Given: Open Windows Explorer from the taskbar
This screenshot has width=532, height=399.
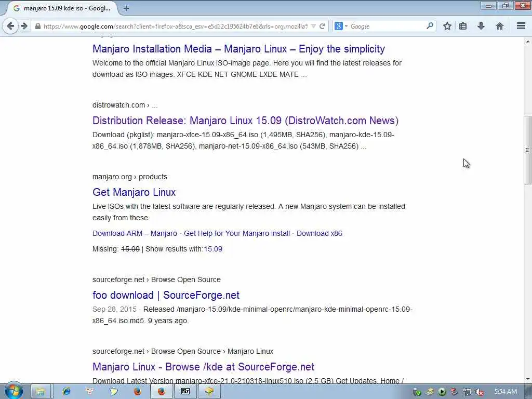Looking at the screenshot, I should (x=40, y=392).
